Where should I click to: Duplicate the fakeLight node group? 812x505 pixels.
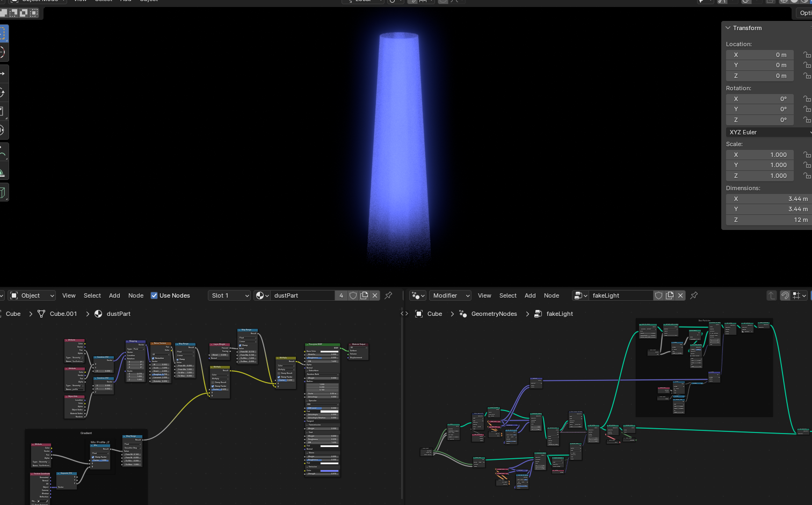pyautogui.click(x=670, y=295)
